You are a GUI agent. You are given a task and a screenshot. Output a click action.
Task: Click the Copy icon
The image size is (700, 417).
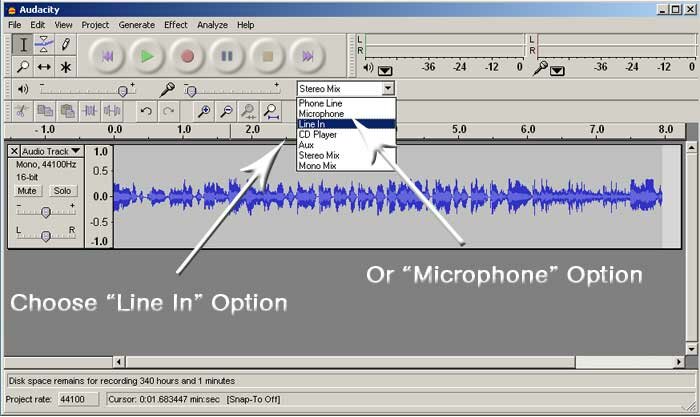[45, 111]
